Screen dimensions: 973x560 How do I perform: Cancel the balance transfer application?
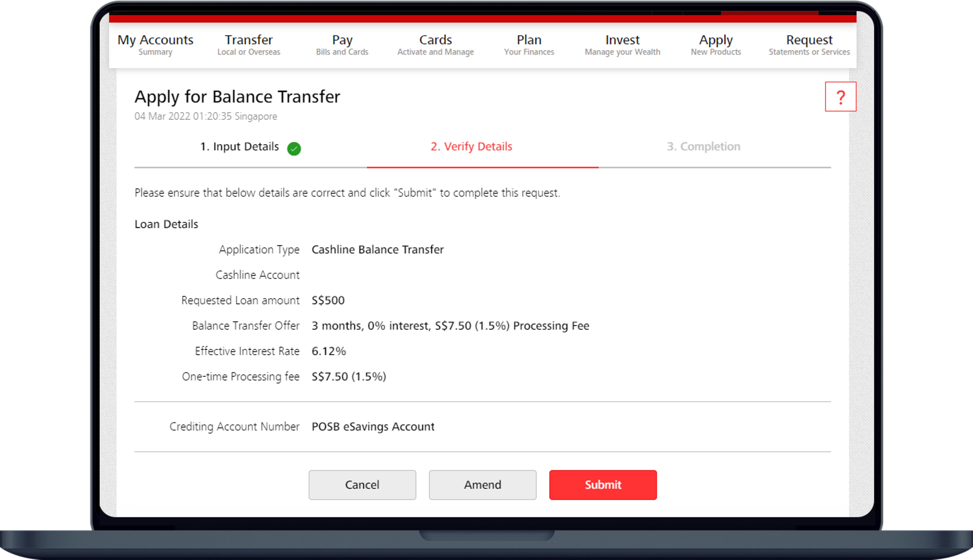362,485
